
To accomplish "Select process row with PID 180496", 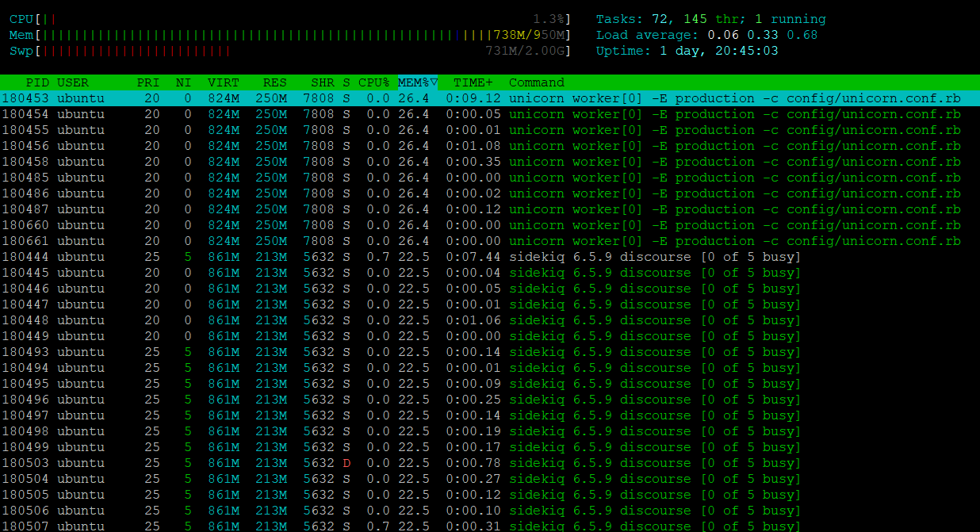I will [490, 400].
